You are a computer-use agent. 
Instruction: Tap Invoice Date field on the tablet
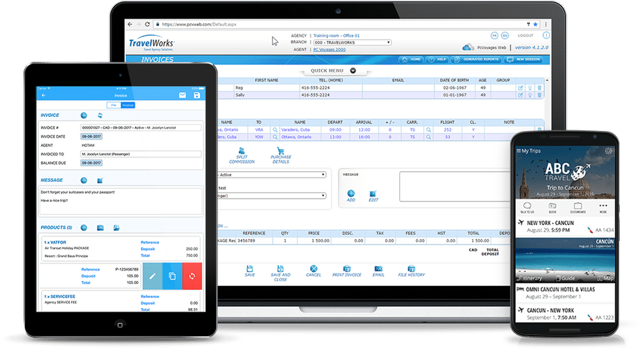click(x=92, y=136)
